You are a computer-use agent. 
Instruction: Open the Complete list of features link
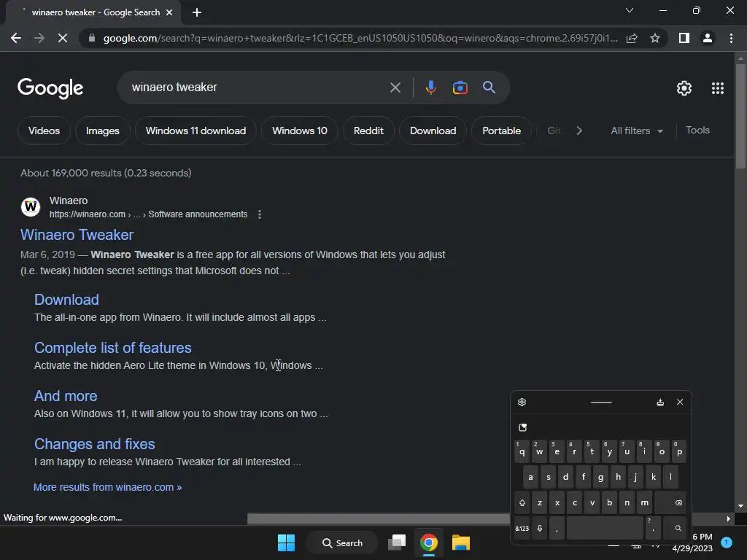tap(113, 348)
